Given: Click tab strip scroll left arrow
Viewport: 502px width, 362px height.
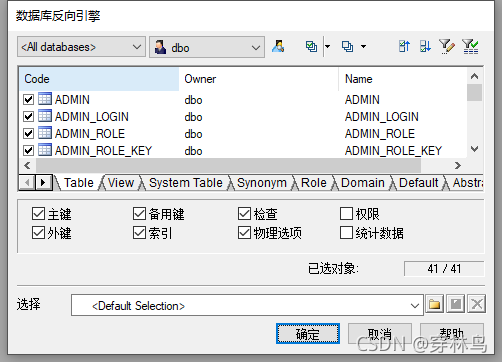Looking at the screenshot, I should pyautogui.click(x=27, y=183).
